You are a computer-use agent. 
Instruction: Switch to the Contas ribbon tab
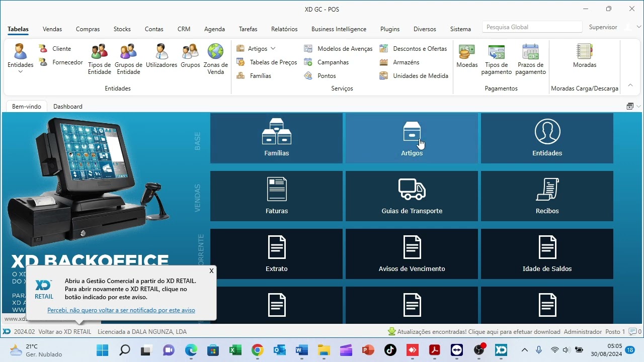pos(154,29)
